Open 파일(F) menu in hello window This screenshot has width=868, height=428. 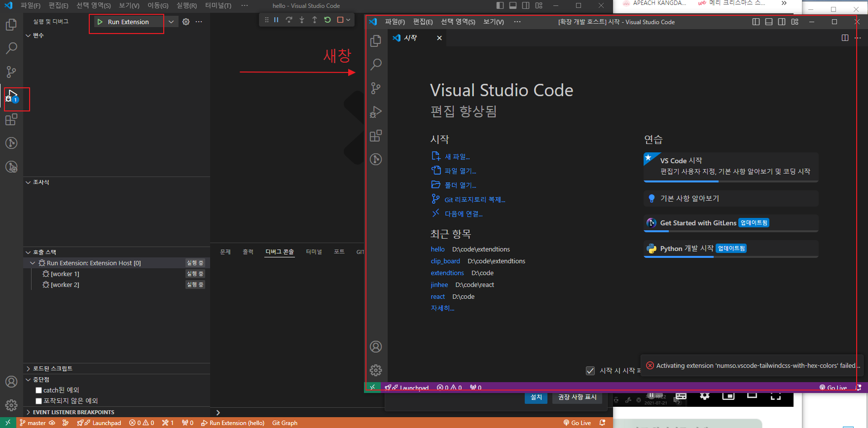[x=31, y=5]
